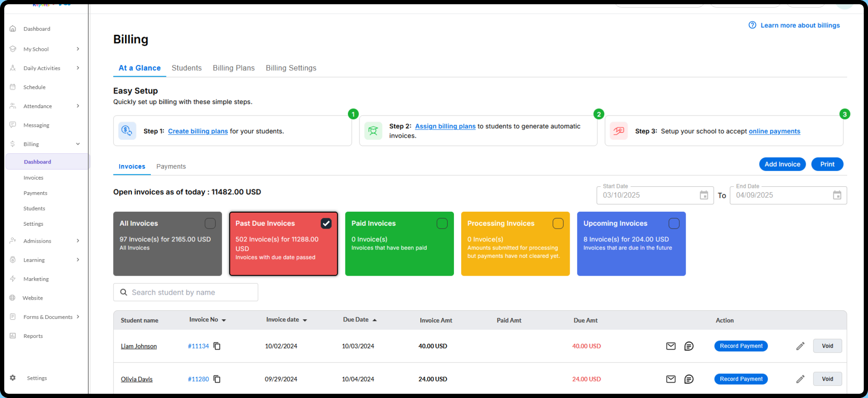
Task: Click the help question mark icon
Action: 752,25
